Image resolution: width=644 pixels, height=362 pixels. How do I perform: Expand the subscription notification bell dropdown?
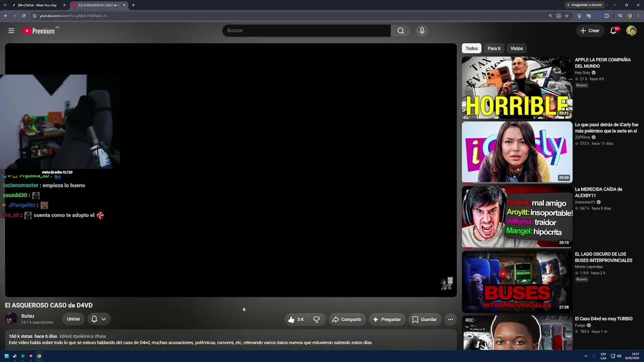99,319
